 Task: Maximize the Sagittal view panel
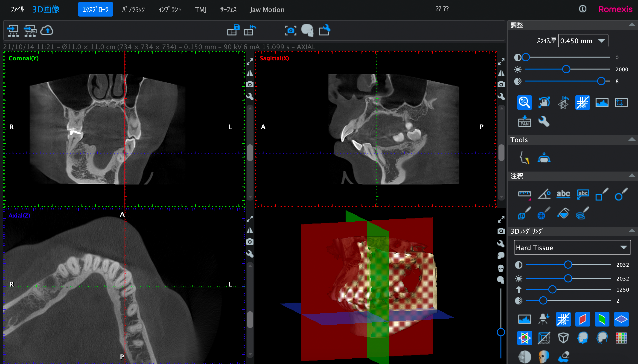pyautogui.click(x=501, y=61)
